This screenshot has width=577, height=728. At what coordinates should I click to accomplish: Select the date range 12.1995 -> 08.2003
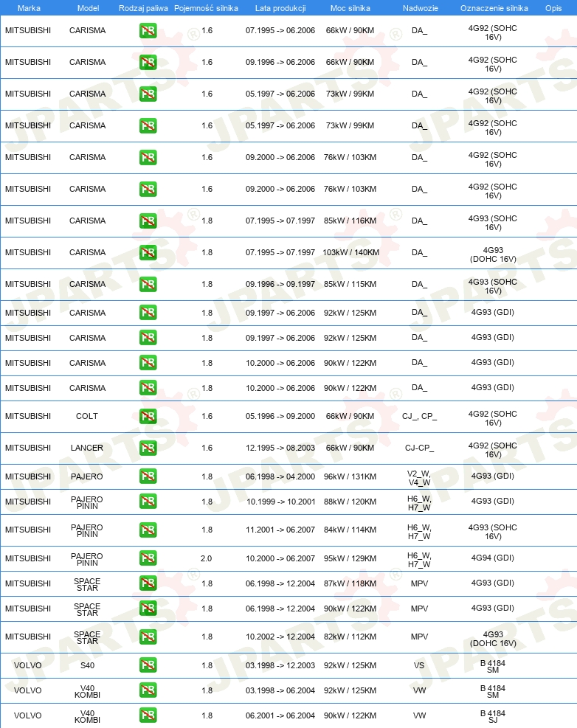click(280, 448)
